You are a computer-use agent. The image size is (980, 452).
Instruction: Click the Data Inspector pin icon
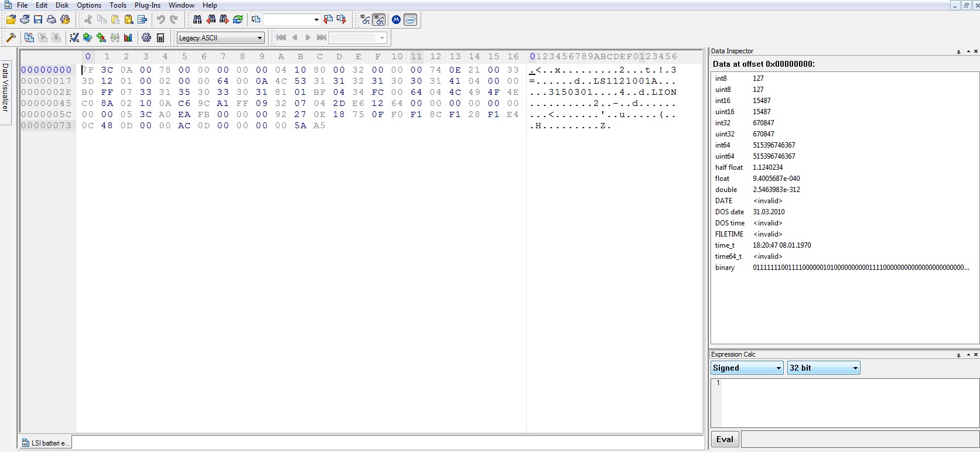[x=959, y=52]
